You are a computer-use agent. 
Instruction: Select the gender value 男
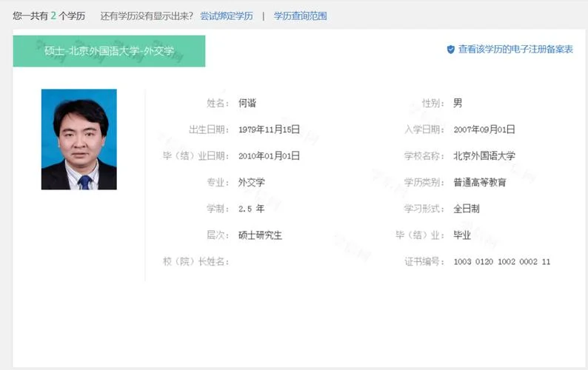tap(458, 103)
